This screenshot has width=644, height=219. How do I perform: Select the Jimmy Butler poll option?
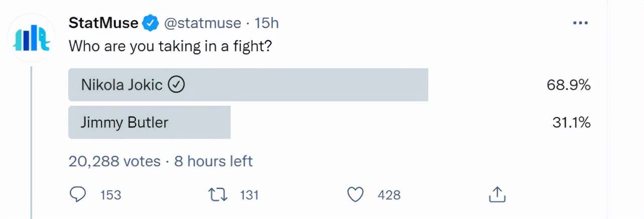[149, 122]
